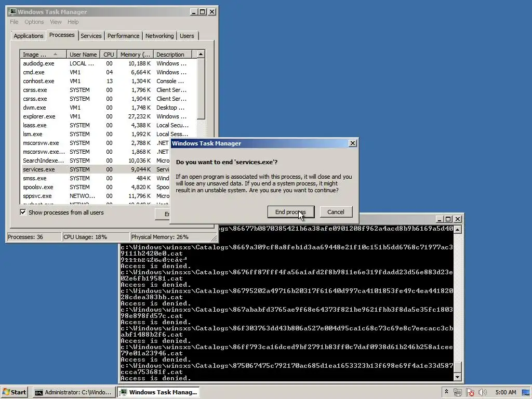Select csrss.exe row using 1,904 K
The image size is (532, 399).
tap(108, 99)
